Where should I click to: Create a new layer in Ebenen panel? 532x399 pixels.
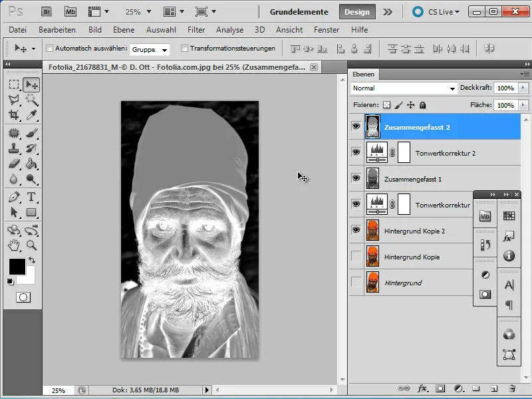point(494,388)
